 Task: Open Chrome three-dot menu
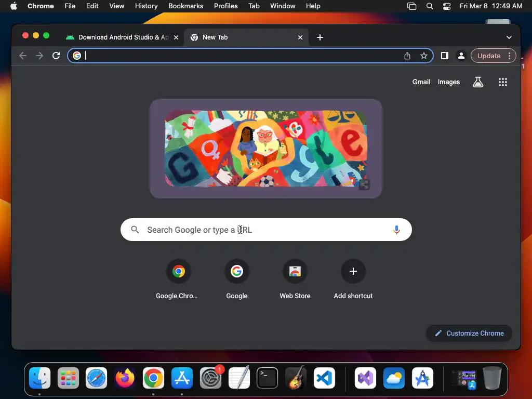[509, 56]
